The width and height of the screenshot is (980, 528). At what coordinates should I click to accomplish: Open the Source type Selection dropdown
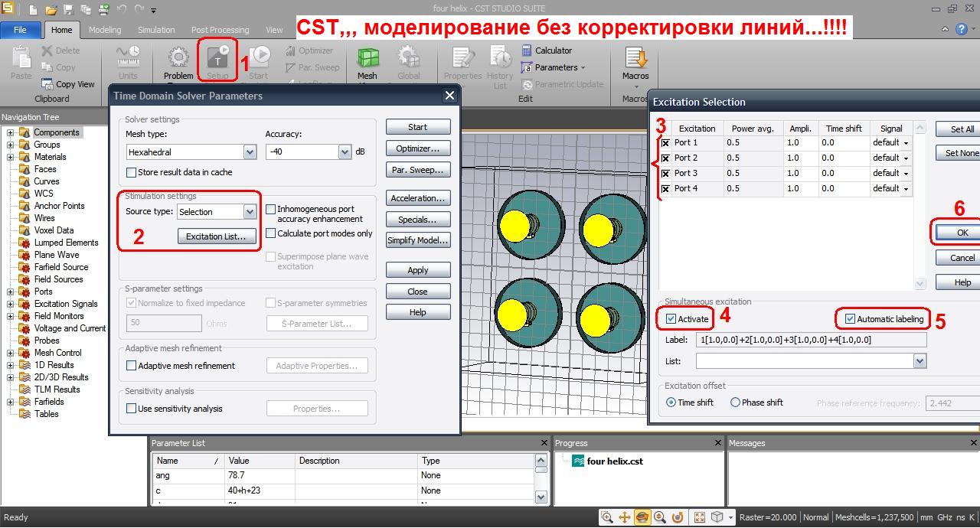click(x=250, y=212)
